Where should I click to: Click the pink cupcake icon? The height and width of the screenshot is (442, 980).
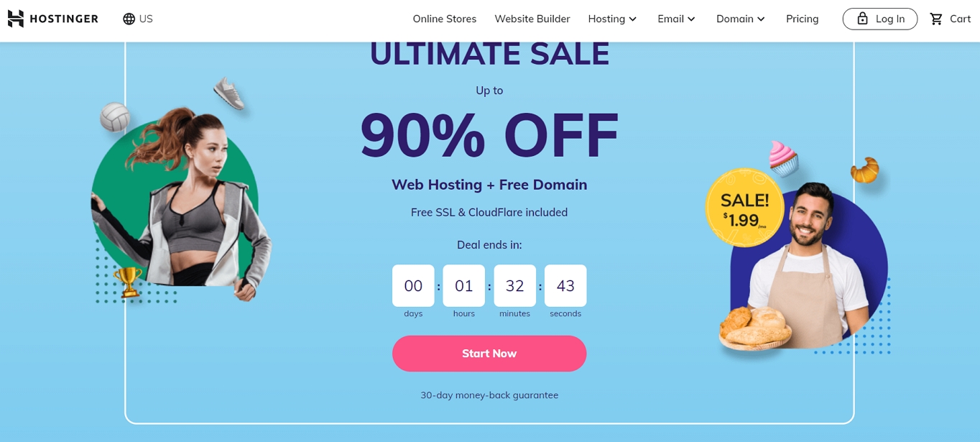pyautogui.click(x=783, y=157)
